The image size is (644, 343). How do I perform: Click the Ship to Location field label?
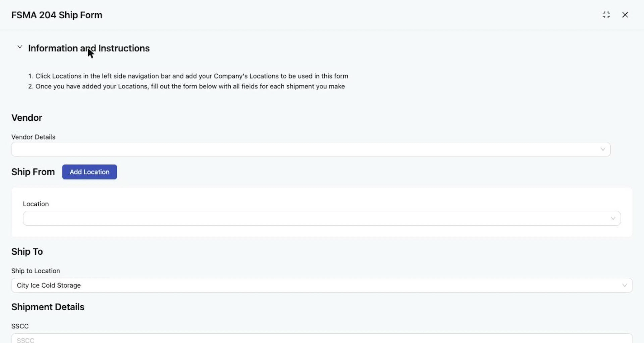[x=36, y=271]
